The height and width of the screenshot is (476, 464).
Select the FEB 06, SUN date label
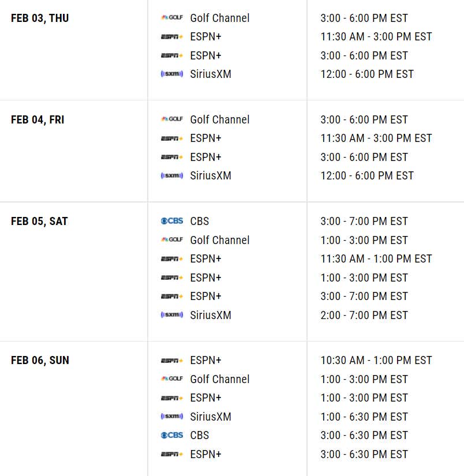tap(40, 361)
